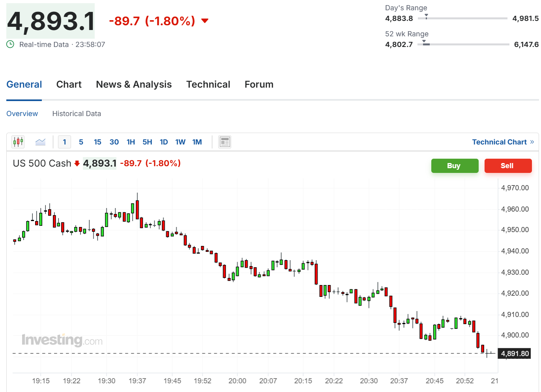Choose the 1W timeframe
This screenshot has height=392, width=541.
coord(180,142)
